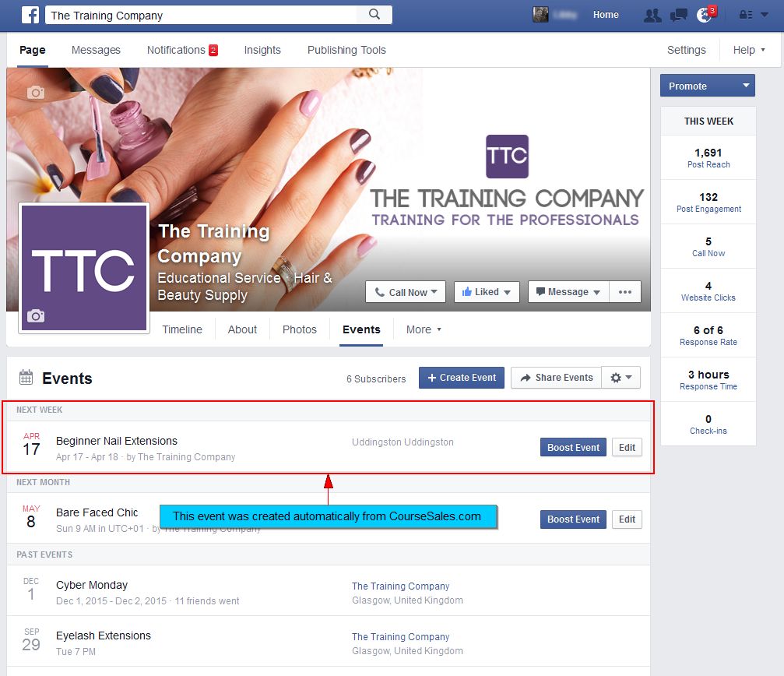The height and width of the screenshot is (676, 784).
Task: View Post Reach stat
Action: pos(708,158)
